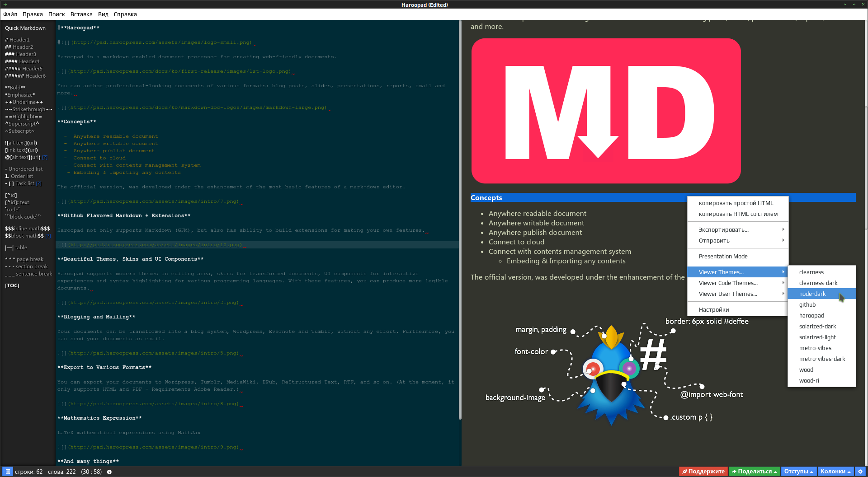
Task: Open Настройки from the context menu
Action: point(738,310)
